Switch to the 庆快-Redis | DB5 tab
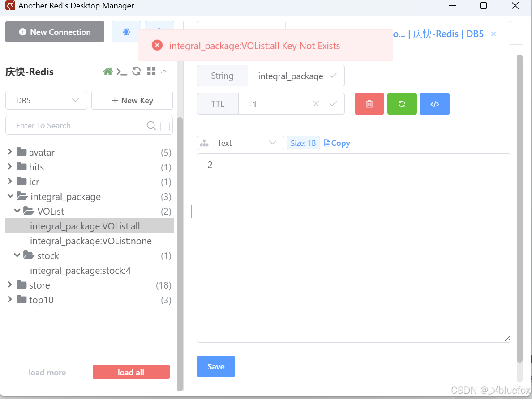This screenshot has width=532, height=399. [x=438, y=34]
